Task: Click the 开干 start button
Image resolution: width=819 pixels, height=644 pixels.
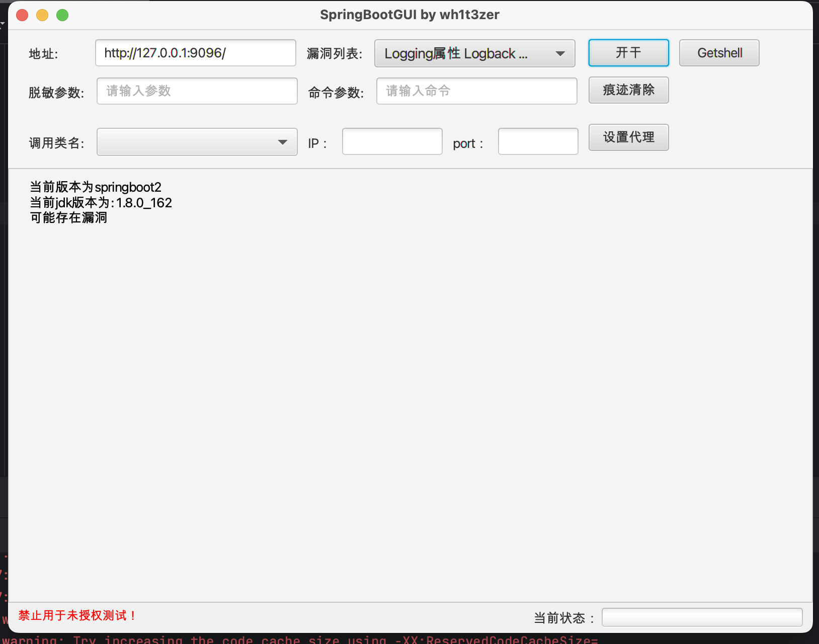Action: click(629, 53)
